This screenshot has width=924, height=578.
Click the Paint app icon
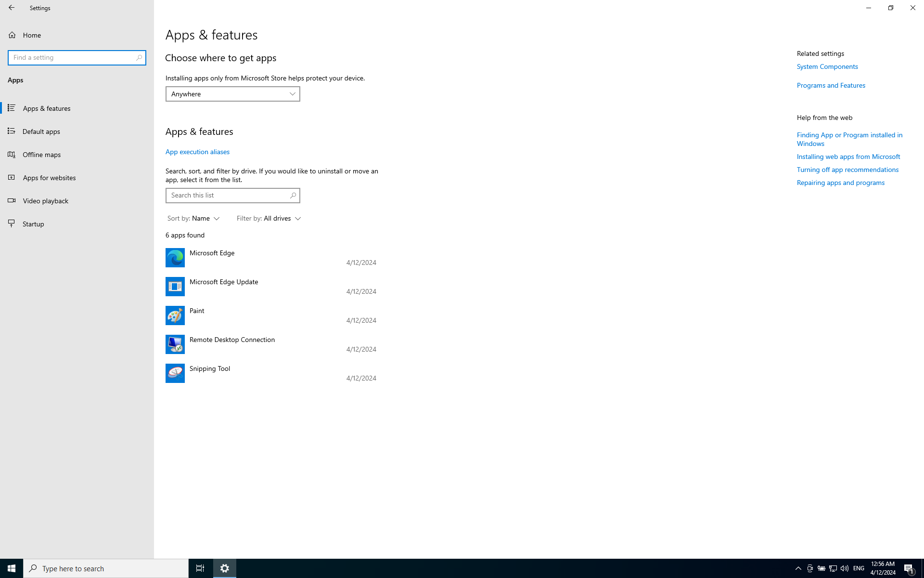(174, 315)
